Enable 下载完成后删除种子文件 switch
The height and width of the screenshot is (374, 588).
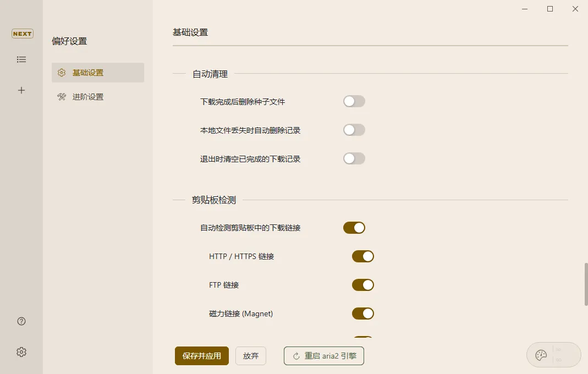(354, 101)
